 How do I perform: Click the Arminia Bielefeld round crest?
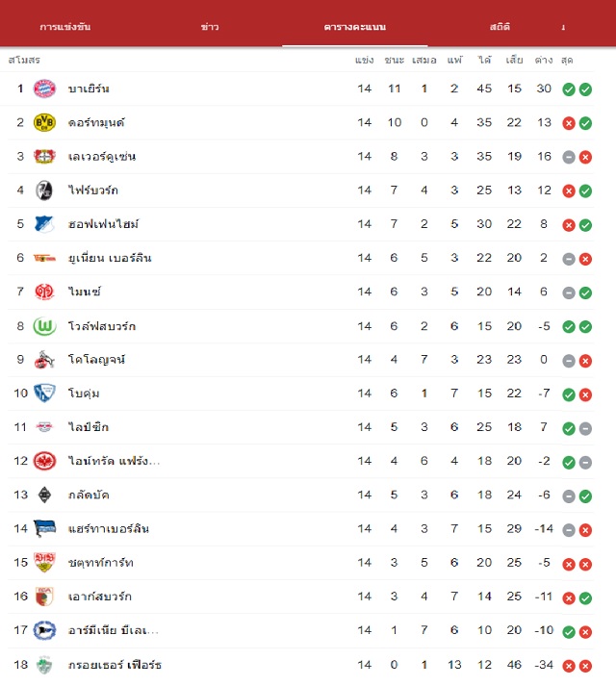click(44, 630)
